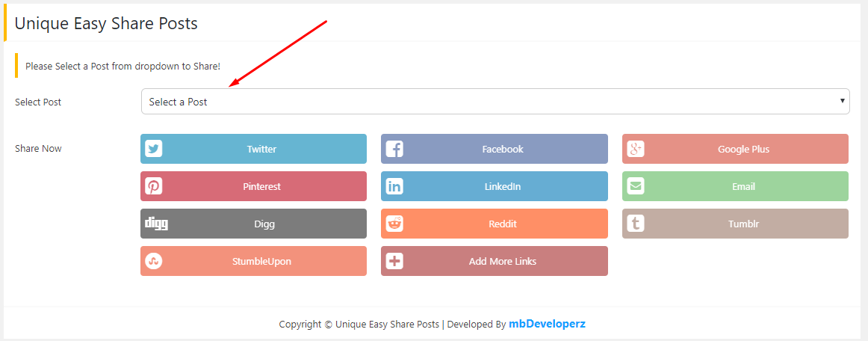Click the Facebook f icon
Viewport: 868px width, 341px height.
394,149
